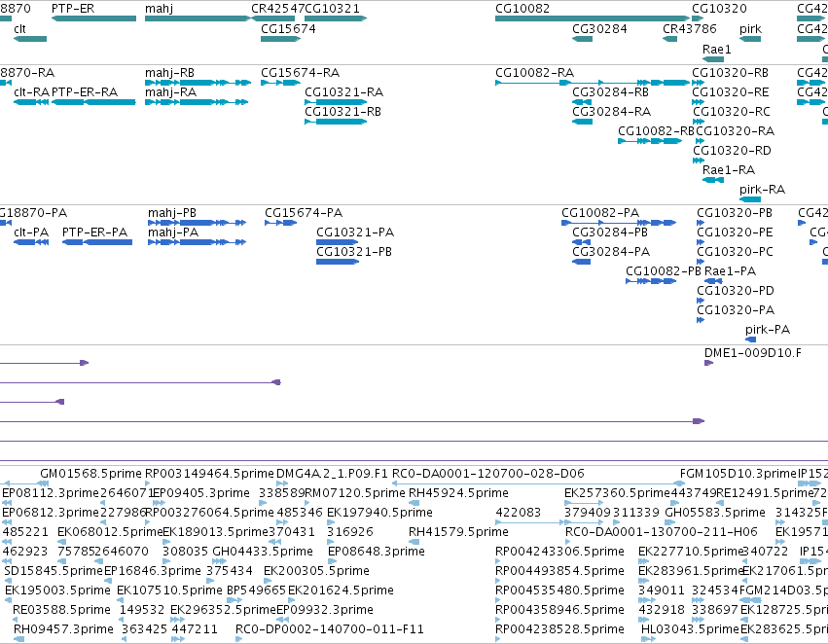Select the mahj-RB transcript label
This screenshot has height=644, width=828.
(x=169, y=73)
